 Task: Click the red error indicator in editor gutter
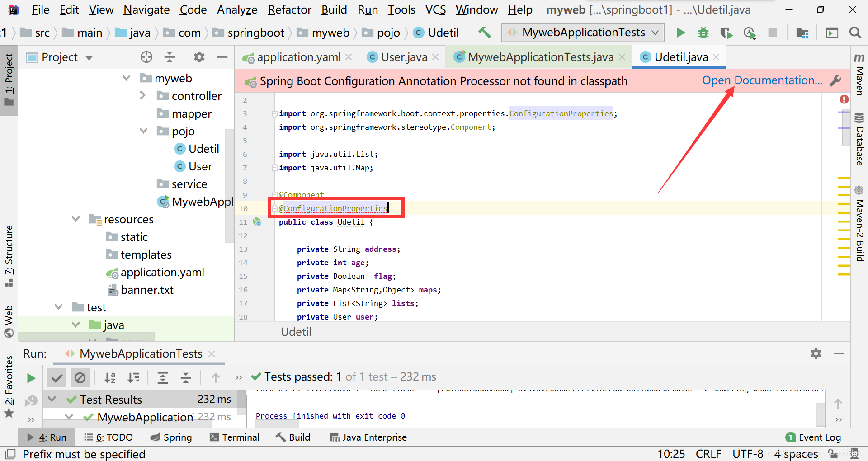844,99
